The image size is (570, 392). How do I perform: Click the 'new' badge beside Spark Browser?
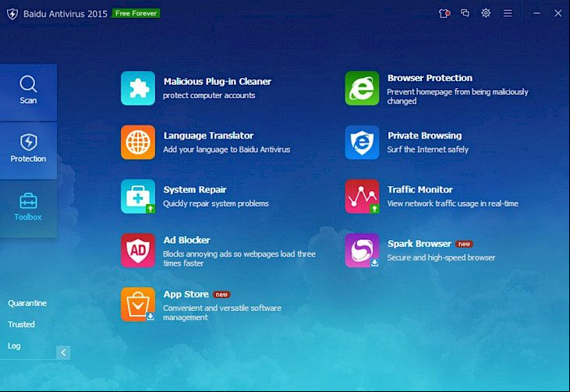[464, 244]
